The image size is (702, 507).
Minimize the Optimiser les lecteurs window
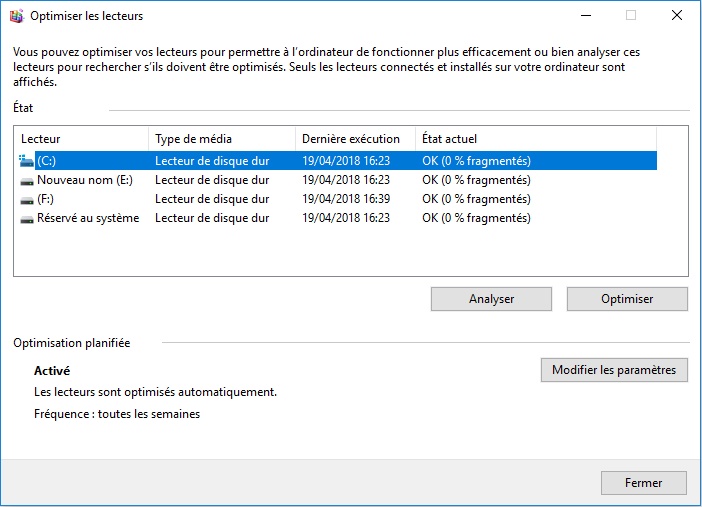pos(585,15)
